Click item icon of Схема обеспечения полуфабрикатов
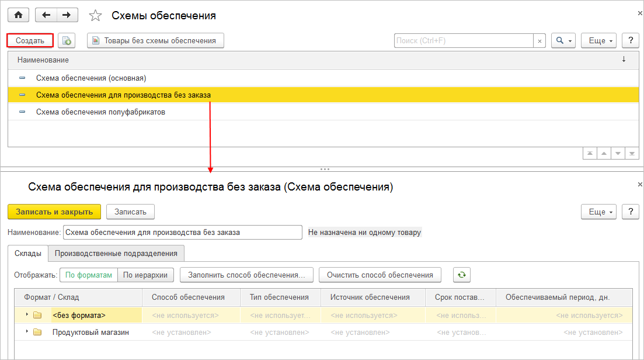The image size is (644, 360). (x=22, y=112)
